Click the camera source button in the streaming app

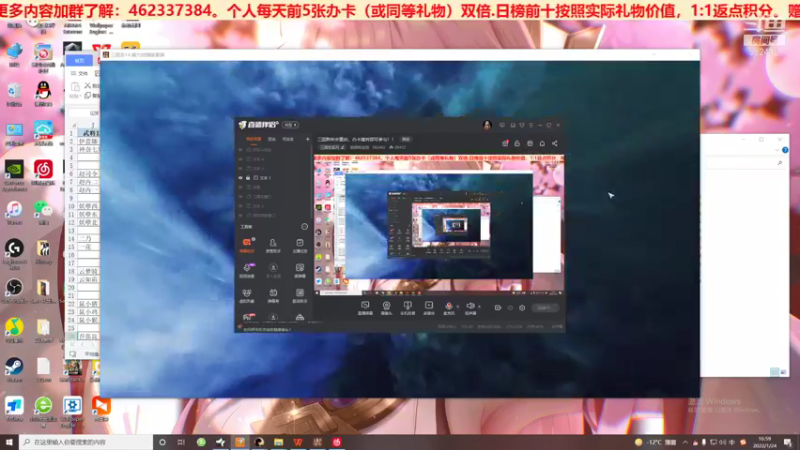[386, 308]
